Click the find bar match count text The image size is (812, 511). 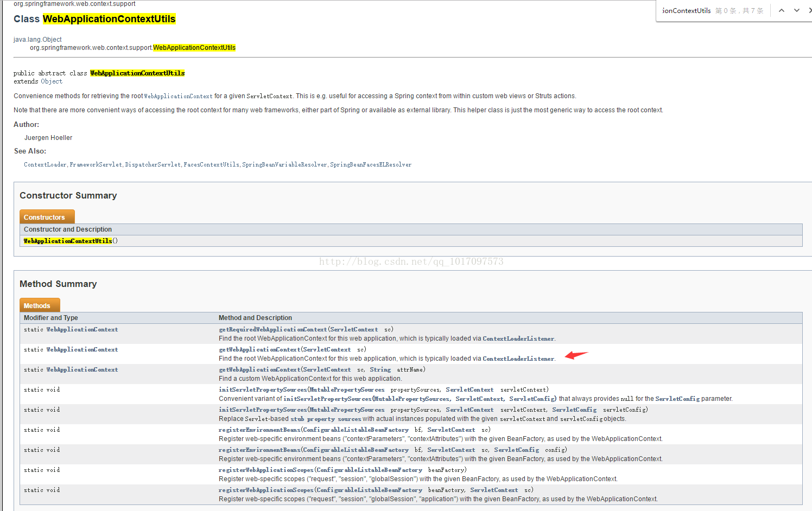point(739,10)
